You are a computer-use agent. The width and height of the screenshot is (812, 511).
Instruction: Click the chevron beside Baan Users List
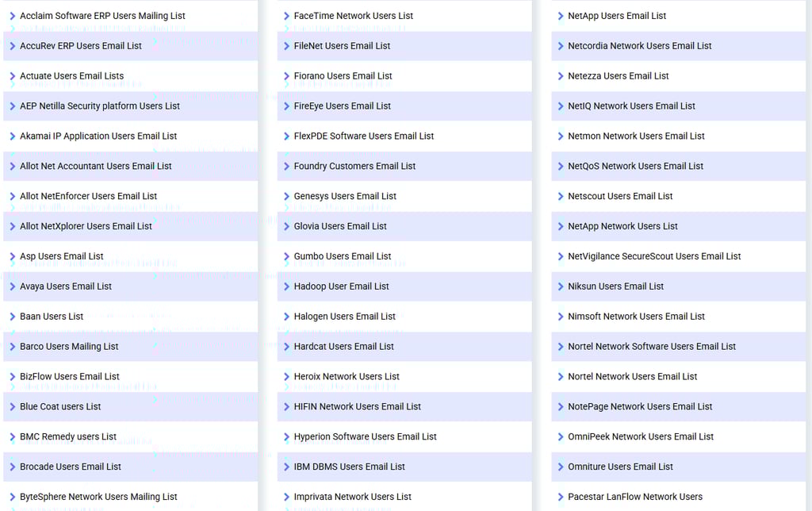[13, 317]
